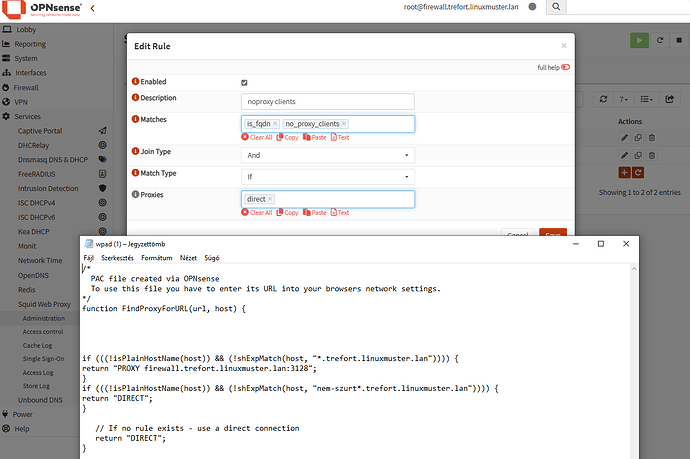Click Clear All under Matches

click(257, 137)
